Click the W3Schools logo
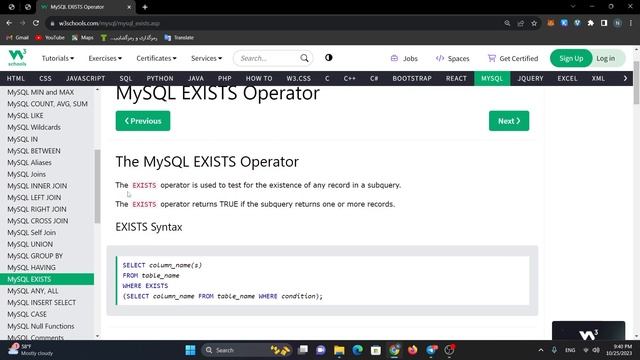Screen dimensions: 640x360 tap(17, 58)
